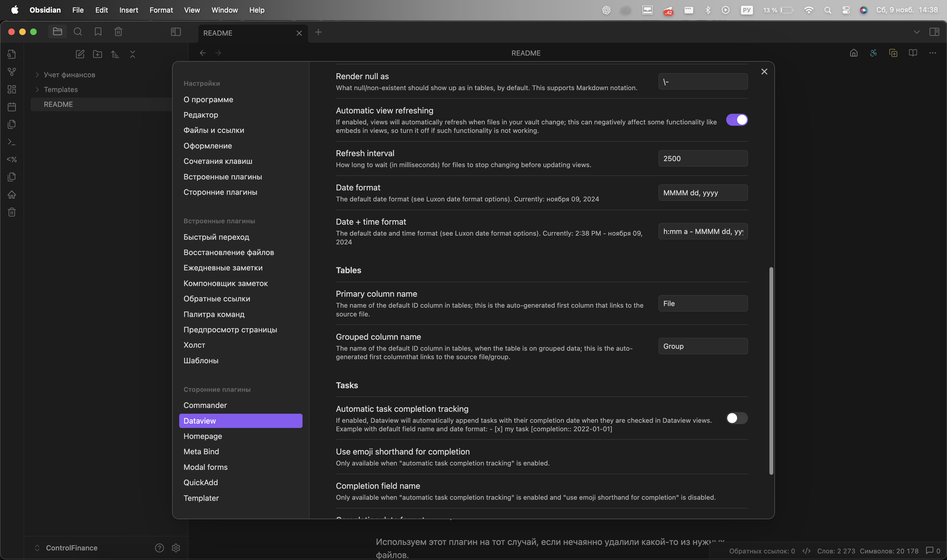
Task: Click the Templater ribbon icon
Action: (12, 160)
